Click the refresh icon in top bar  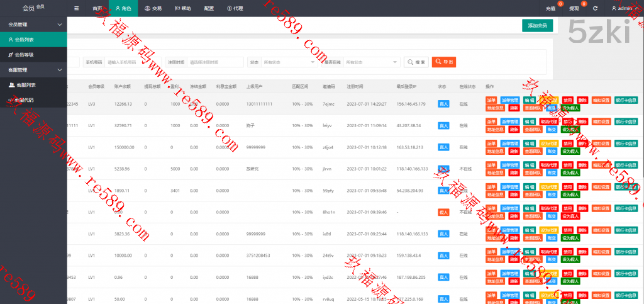coord(595,8)
